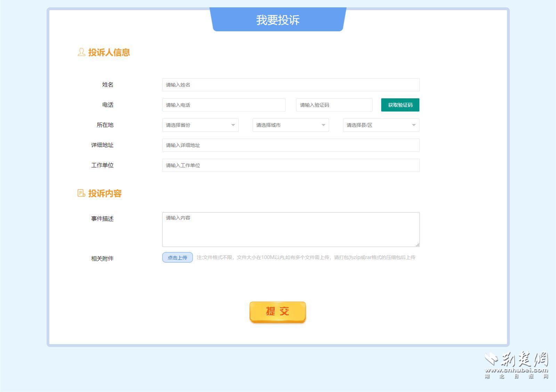Click the 请输入内容 description textarea
556x392 pixels.
click(x=291, y=229)
